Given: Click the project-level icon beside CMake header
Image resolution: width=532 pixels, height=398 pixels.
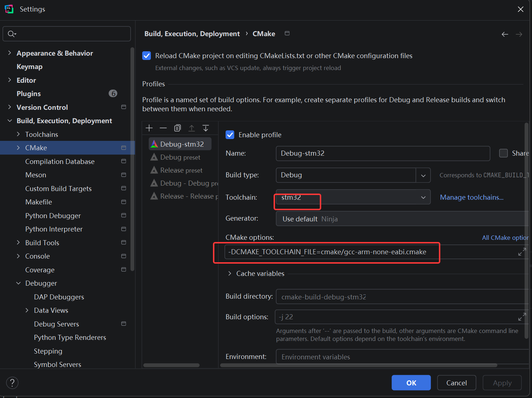Looking at the screenshot, I should pos(287,33).
